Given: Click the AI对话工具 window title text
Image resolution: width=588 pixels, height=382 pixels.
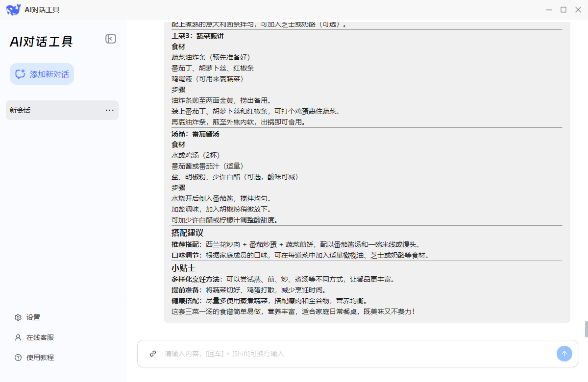Looking at the screenshot, I should click(x=42, y=10).
